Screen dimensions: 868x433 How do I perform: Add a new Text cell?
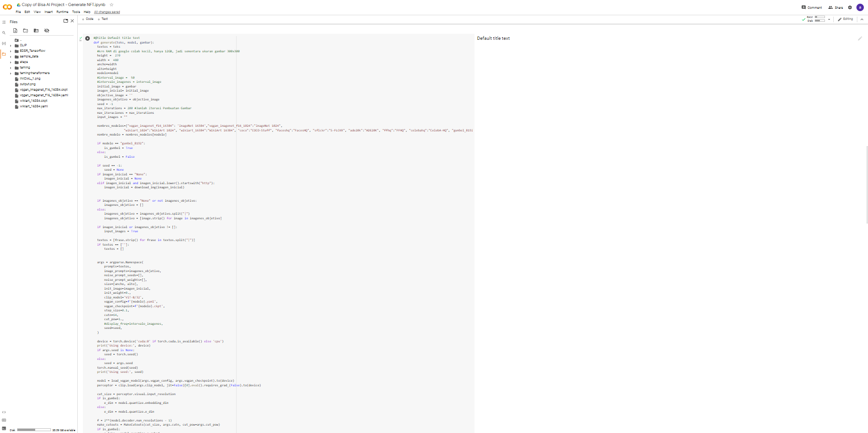tap(103, 19)
